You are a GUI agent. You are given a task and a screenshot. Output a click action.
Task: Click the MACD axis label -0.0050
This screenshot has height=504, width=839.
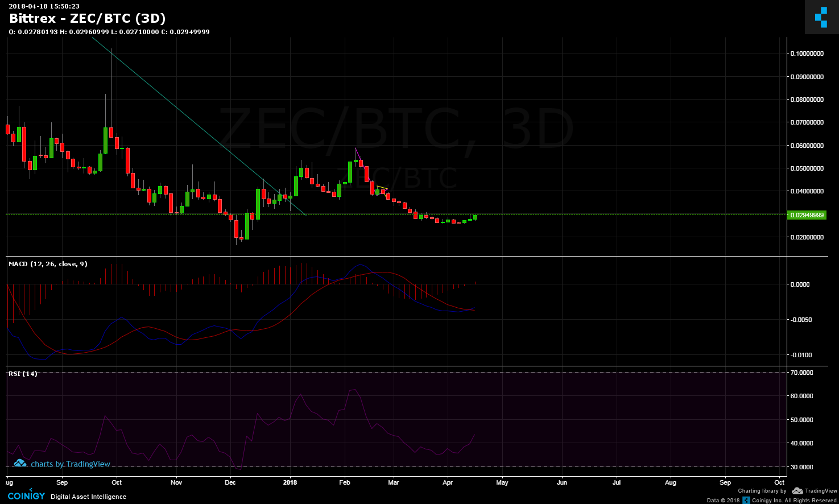click(800, 320)
